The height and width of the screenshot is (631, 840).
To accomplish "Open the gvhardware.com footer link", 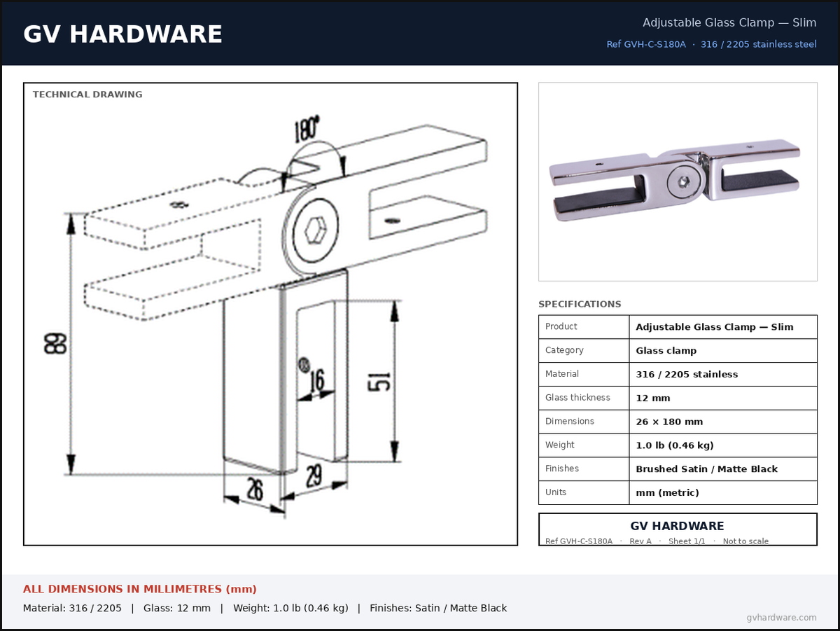I will [781, 618].
